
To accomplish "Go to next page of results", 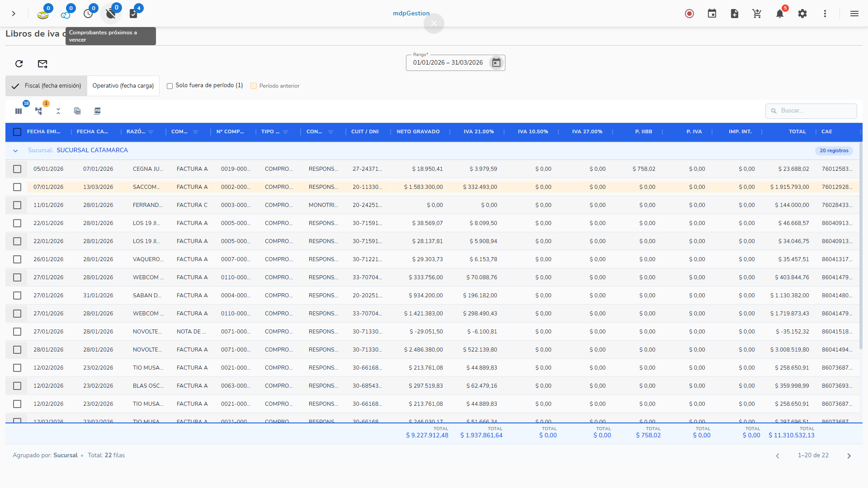I will pyautogui.click(x=849, y=456).
